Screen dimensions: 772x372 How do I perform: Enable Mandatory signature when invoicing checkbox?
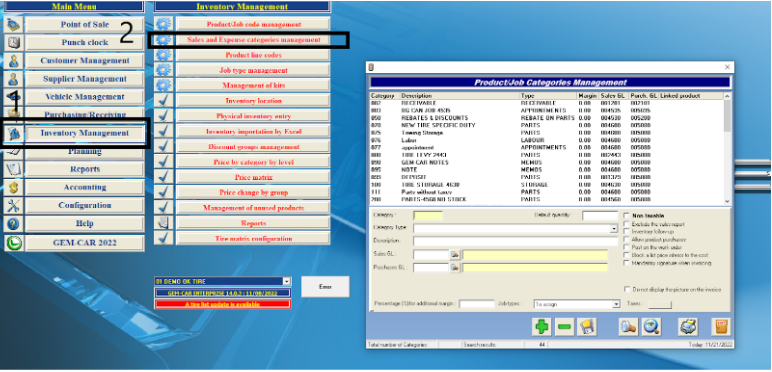[x=627, y=263]
